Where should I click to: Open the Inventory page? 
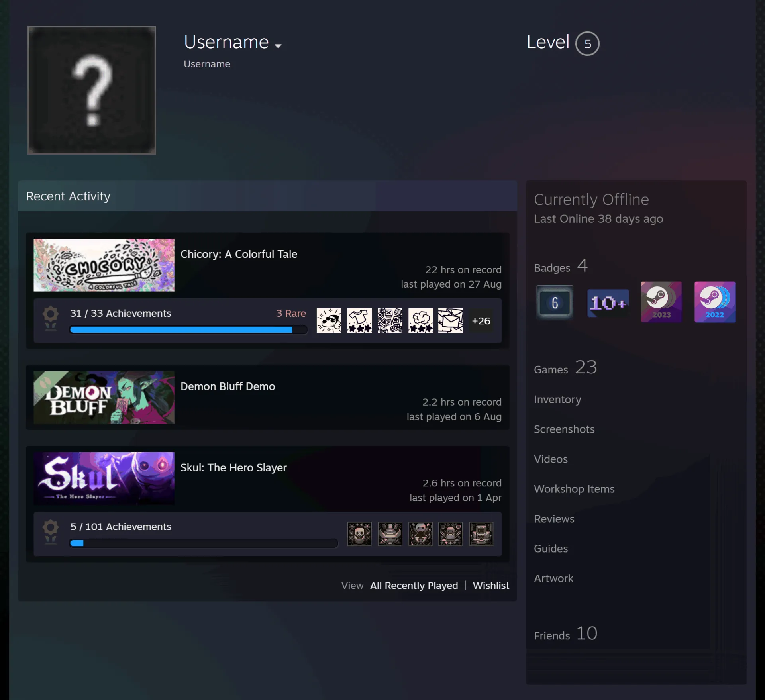tap(557, 399)
